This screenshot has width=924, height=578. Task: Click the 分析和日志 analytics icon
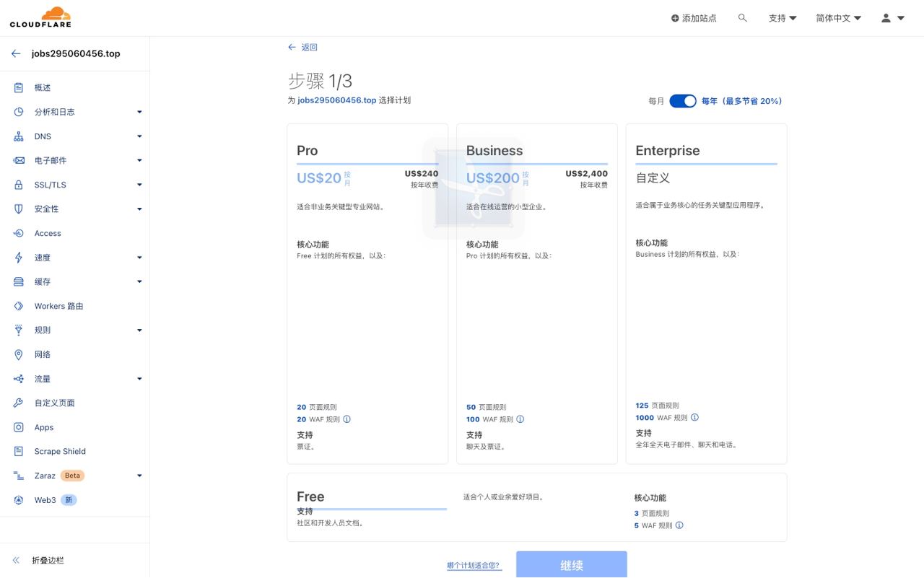(19, 112)
